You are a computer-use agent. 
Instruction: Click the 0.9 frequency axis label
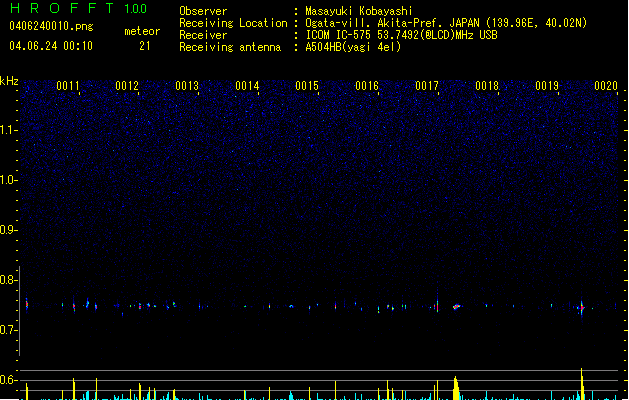click(x=8, y=230)
